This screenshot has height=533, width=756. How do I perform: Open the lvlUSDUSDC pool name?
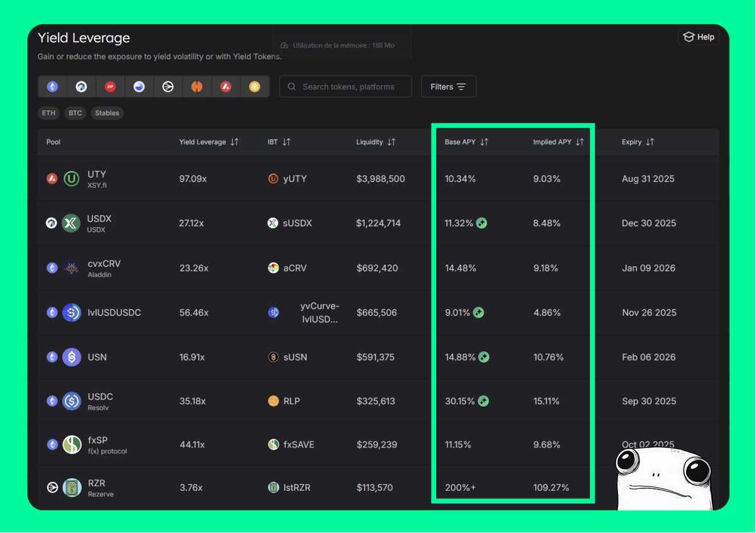(x=114, y=312)
